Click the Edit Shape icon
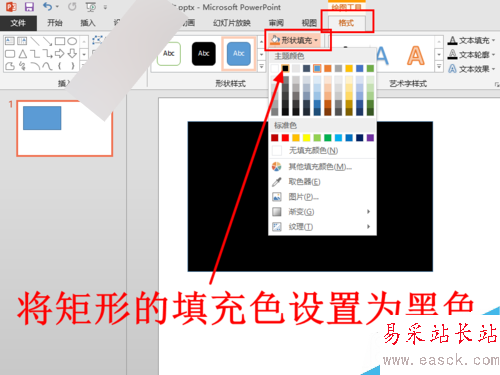The width and height of the screenshot is (500, 375). pos(97,40)
